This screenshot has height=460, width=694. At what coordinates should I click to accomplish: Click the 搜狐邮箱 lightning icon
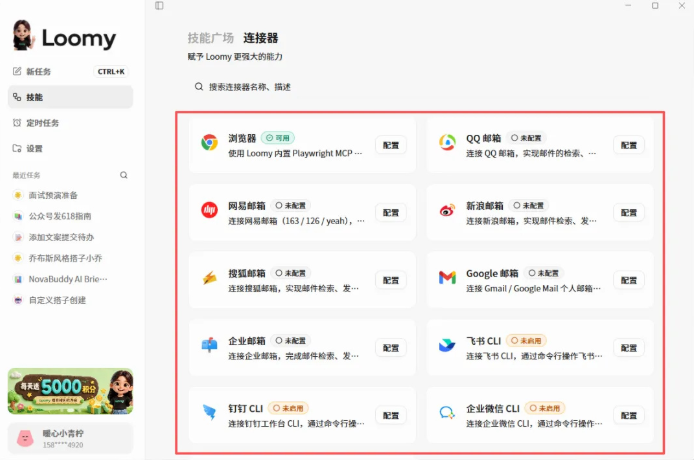(x=209, y=278)
